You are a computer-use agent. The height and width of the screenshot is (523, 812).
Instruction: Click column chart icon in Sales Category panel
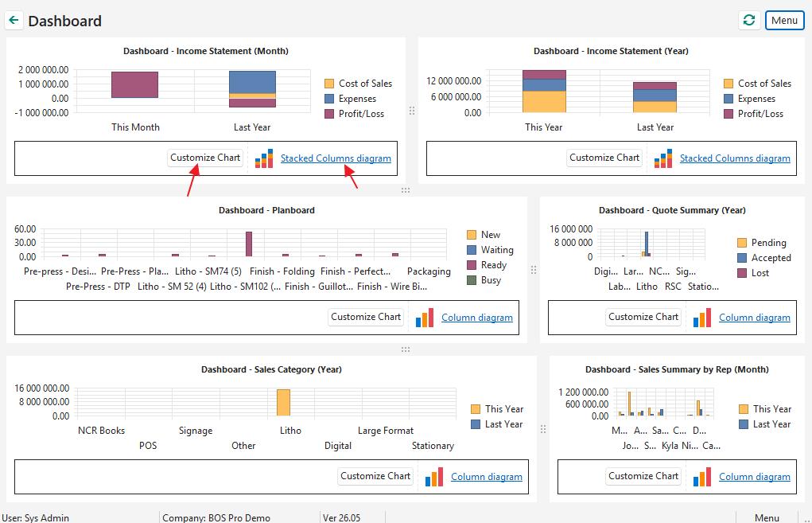(434, 477)
